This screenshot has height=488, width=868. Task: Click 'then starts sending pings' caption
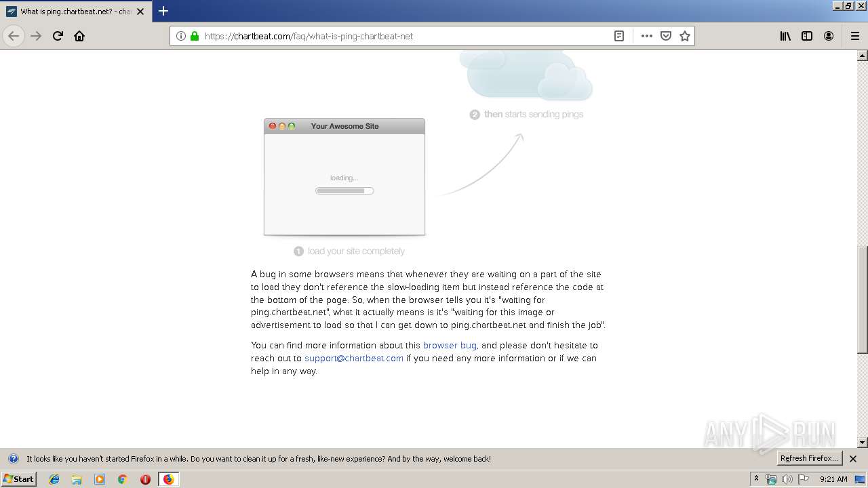[526, 115]
